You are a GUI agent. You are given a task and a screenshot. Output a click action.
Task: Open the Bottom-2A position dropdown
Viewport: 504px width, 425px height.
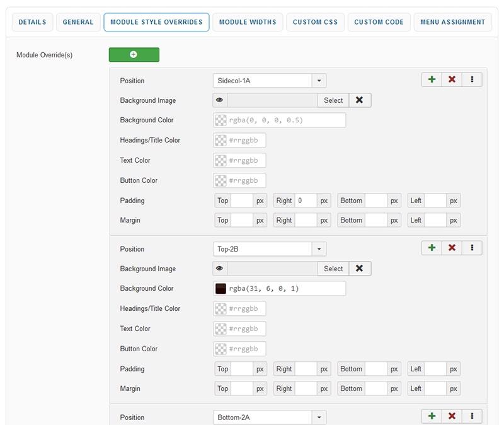pos(319,417)
